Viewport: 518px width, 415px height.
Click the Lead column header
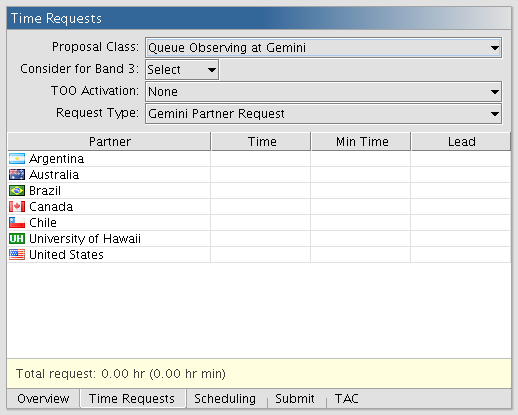coord(461,142)
